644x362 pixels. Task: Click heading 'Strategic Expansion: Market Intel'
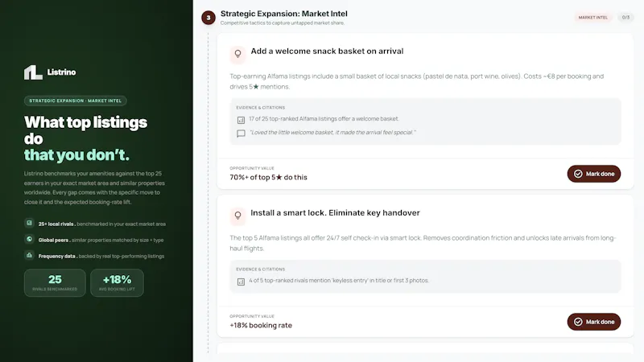284,14
